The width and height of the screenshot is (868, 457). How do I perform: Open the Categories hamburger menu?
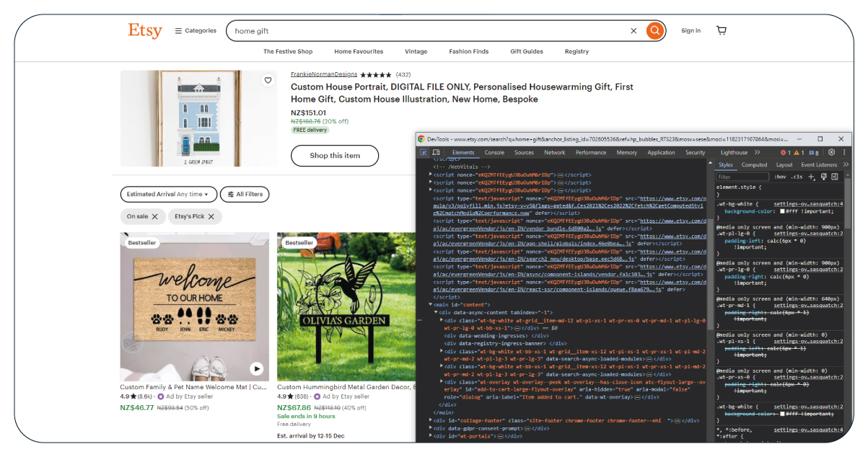click(x=196, y=31)
